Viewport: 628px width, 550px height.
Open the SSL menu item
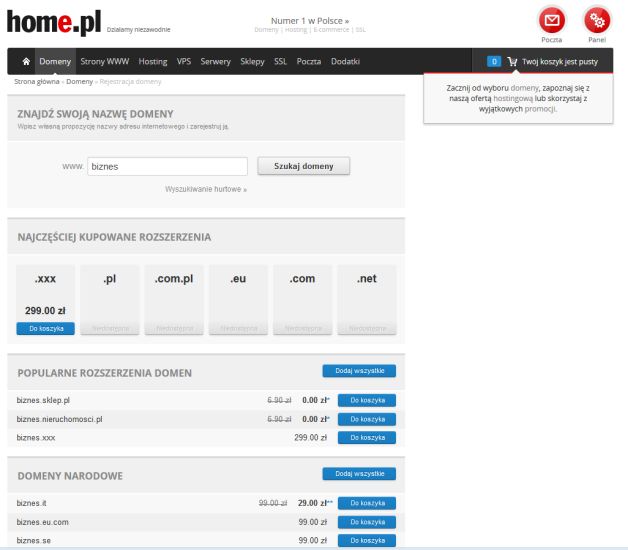click(x=280, y=61)
